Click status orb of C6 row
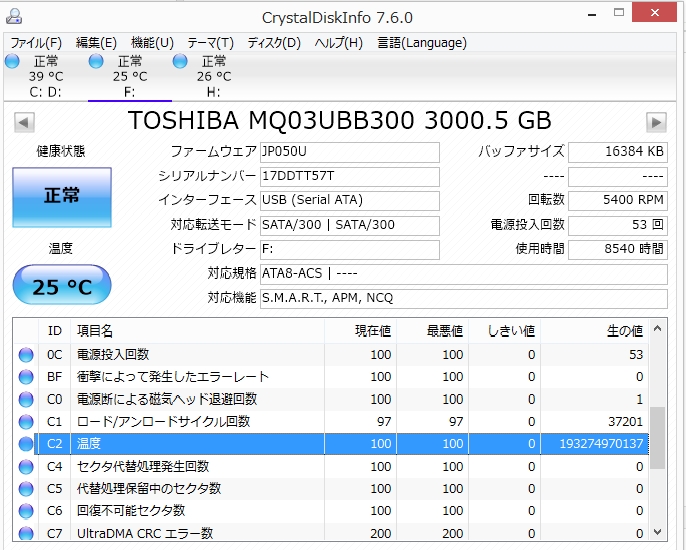 click(x=26, y=511)
